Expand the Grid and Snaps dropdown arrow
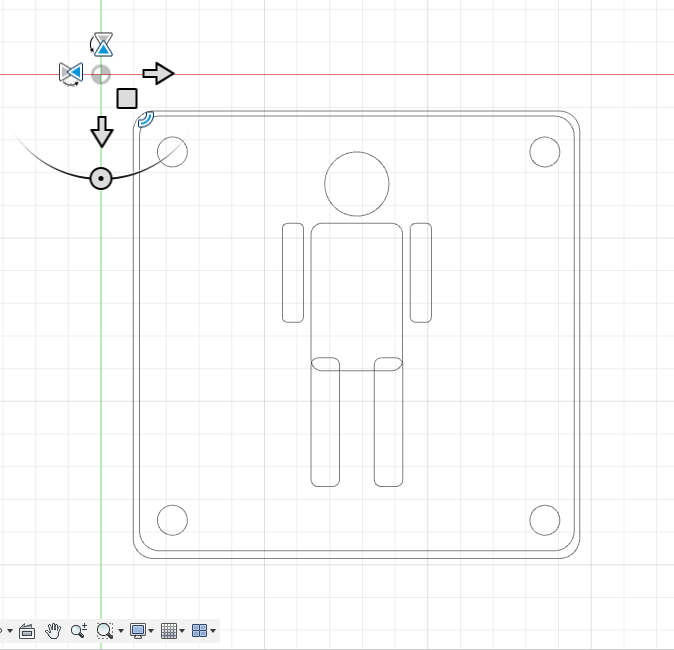 click(x=182, y=631)
